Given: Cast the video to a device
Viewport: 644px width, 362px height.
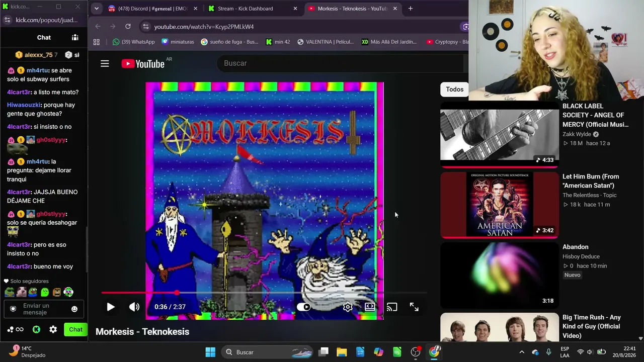Looking at the screenshot, I should (x=392, y=307).
